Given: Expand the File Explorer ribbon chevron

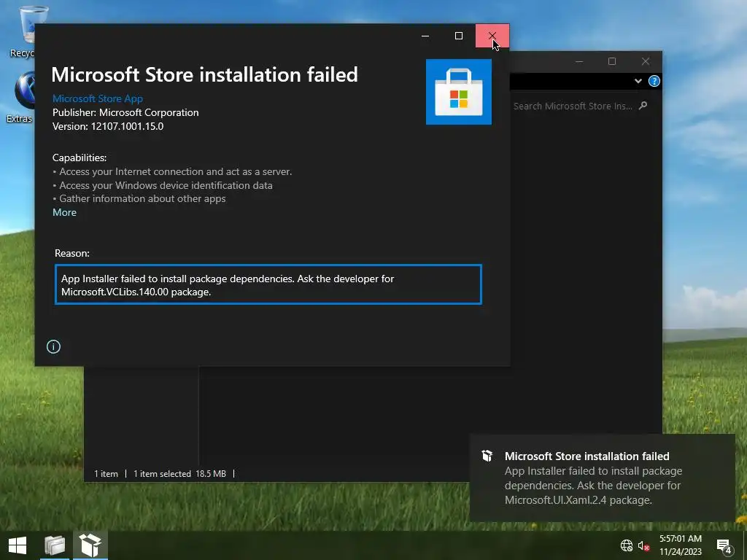Looking at the screenshot, I should tap(638, 81).
